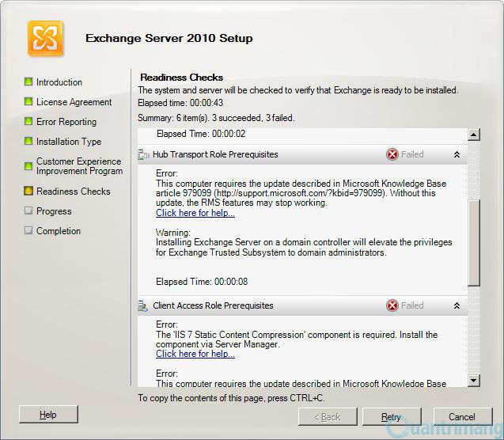
Task: Click the Hub Transport Role server icon
Action: coord(143,154)
